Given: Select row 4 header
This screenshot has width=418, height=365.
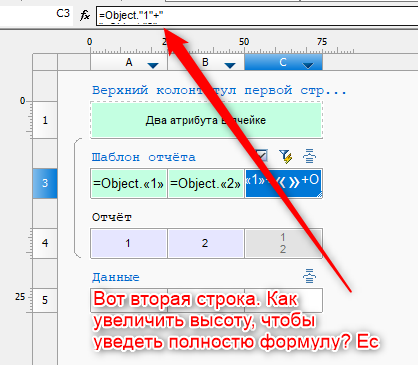Looking at the screenshot, I should tap(45, 243).
